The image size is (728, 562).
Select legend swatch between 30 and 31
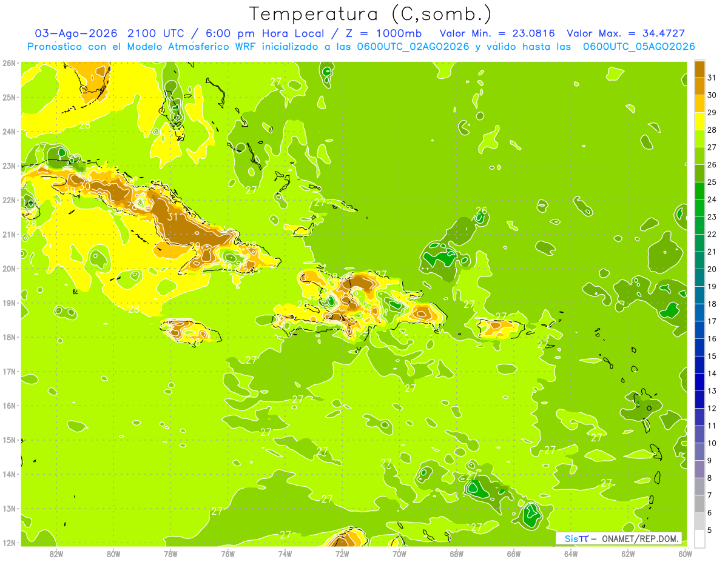pyautogui.click(x=699, y=86)
